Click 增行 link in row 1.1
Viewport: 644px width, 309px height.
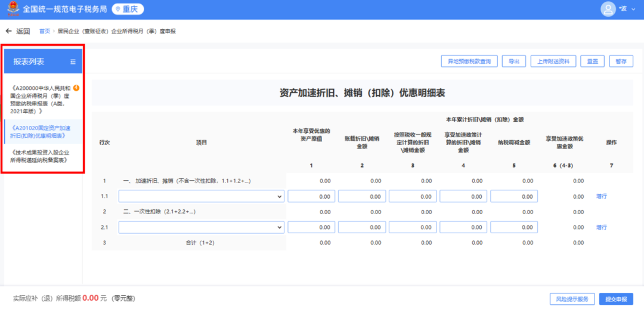tap(601, 196)
